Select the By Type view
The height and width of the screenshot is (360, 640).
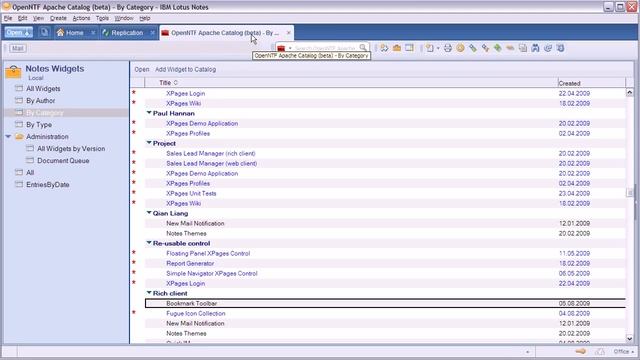pos(39,124)
